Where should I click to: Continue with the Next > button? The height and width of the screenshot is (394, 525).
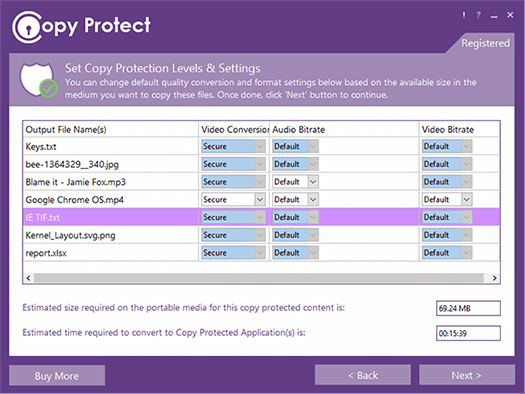point(467,375)
